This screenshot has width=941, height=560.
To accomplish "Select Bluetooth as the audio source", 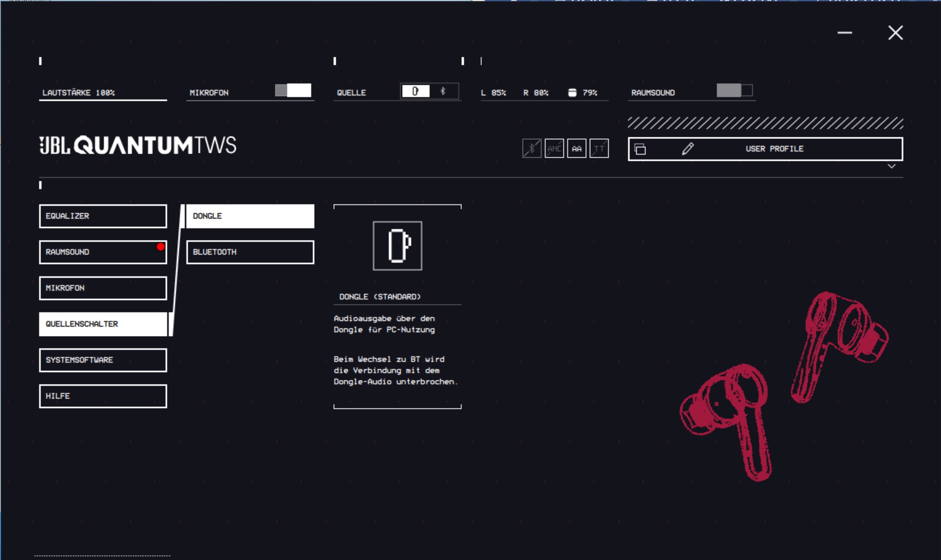I will 250,252.
